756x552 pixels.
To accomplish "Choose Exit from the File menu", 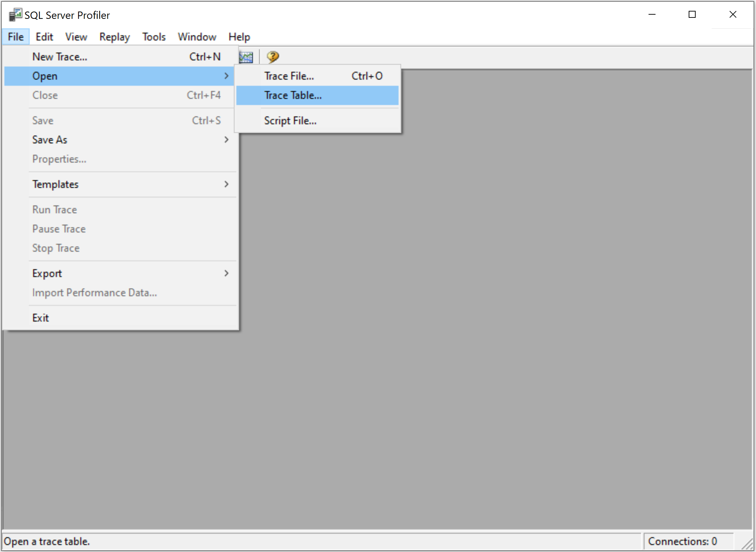I will tap(41, 318).
